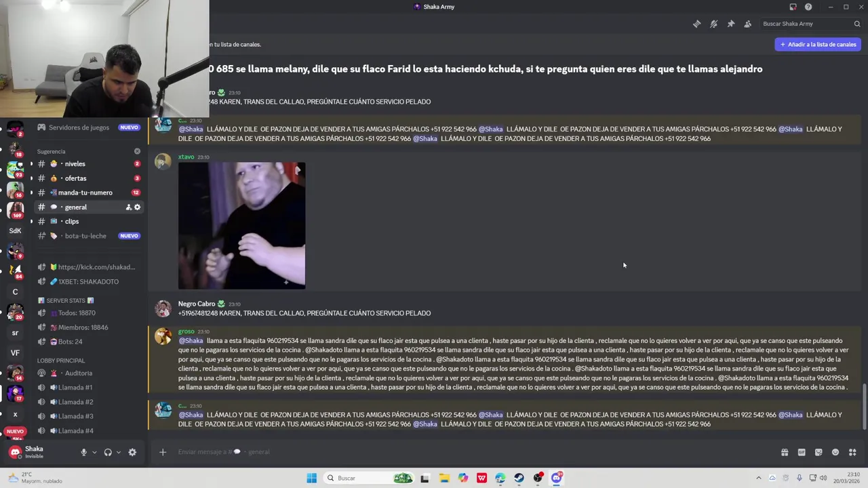Open the threads icon in channel header
This screenshot has width=868, height=488.
click(696, 24)
